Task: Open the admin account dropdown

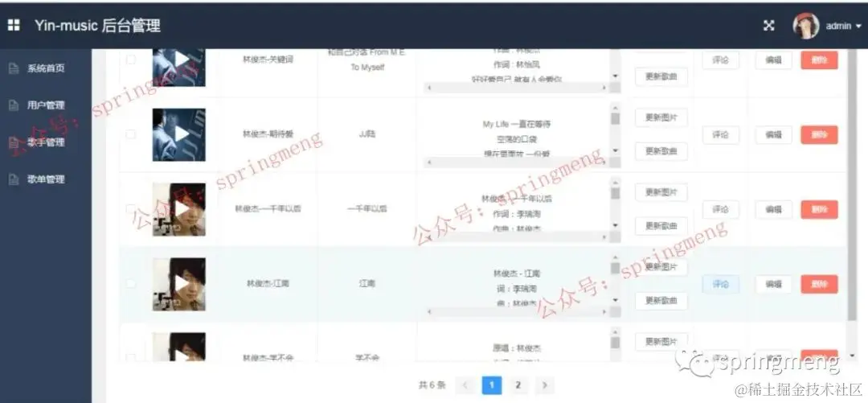Action: pyautogui.click(x=844, y=26)
